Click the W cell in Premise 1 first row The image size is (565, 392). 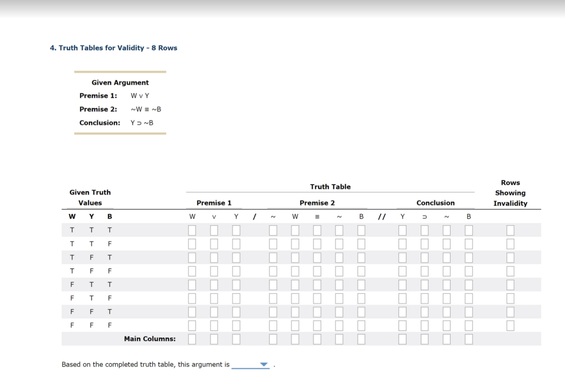point(192,230)
